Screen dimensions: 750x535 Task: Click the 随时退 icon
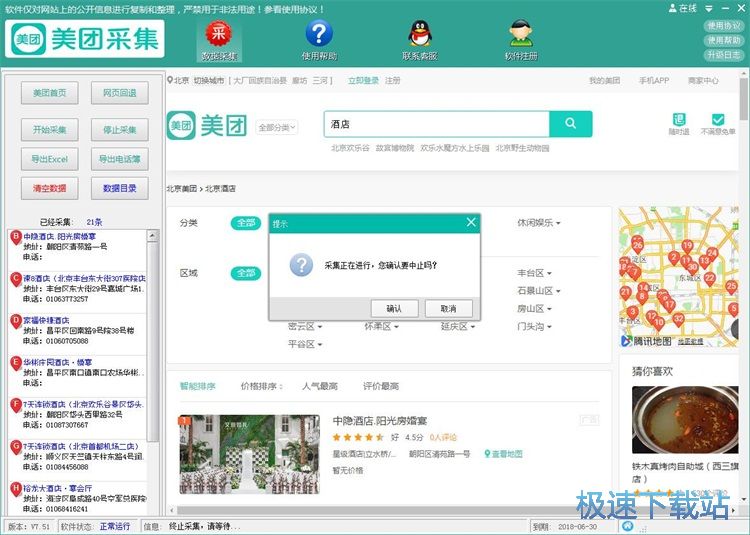pos(679,120)
